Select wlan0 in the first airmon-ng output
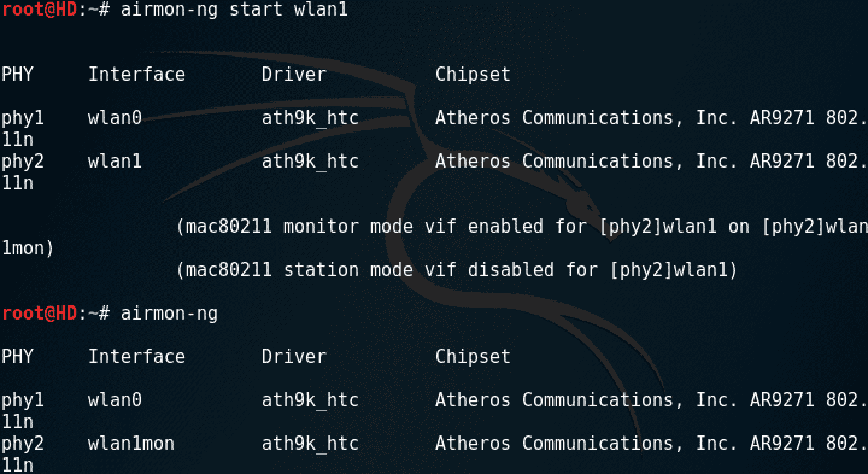The width and height of the screenshot is (868, 474). 115,118
